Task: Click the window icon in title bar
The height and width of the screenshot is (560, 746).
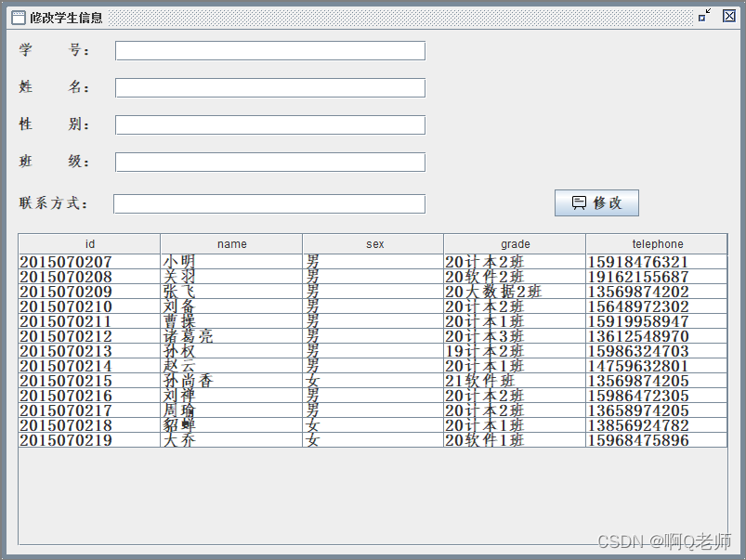Action: [18, 18]
